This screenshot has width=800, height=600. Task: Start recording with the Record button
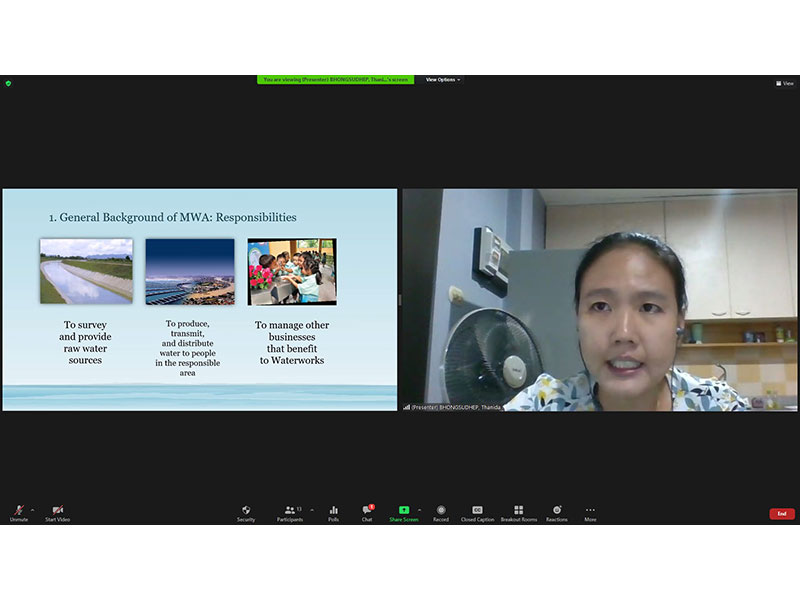pyautogui.click(x=441, y=511)
